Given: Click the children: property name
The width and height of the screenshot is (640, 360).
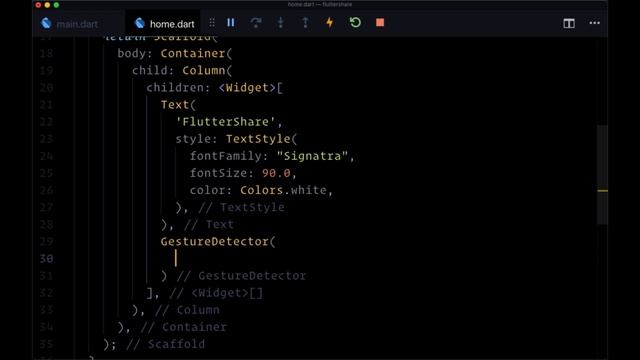Looking at the screenshot, I should (179, 88).
